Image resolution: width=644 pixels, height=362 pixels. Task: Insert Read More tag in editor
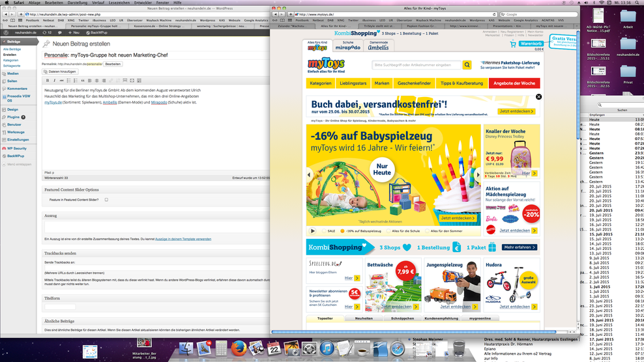[125, 81]
